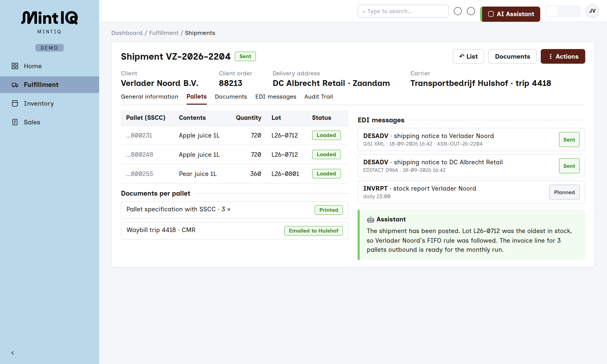This screenshot has width=607, height=364.
Task: Click the Fulfillment truck icon
Action: (15, 85)
